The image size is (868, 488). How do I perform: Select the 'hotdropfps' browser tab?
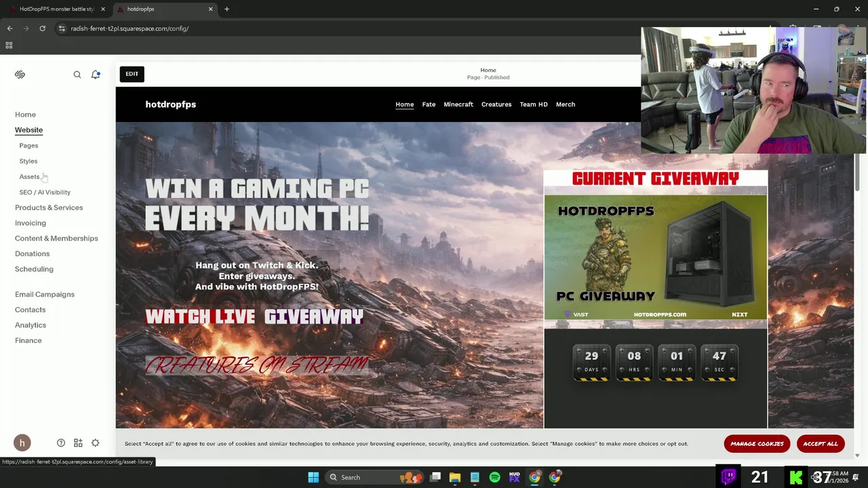click(165, 9)
